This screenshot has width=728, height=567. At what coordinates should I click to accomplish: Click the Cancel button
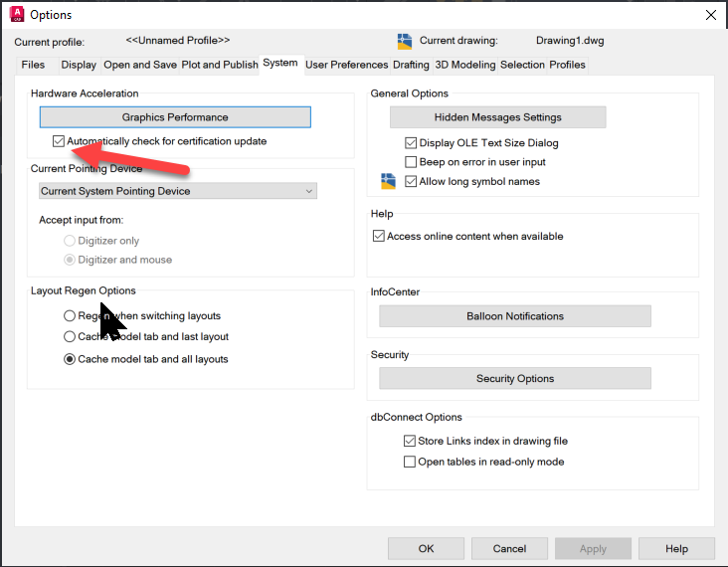509,548
